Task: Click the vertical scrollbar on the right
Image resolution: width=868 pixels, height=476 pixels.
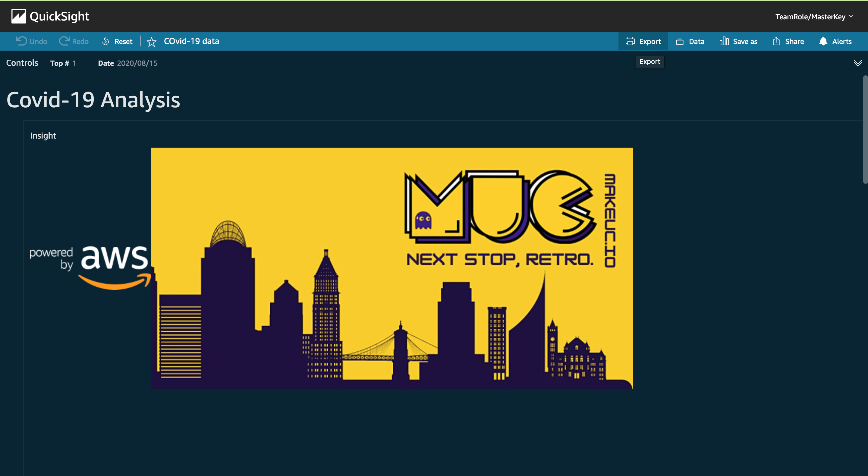Action: (x=865, y=129)
